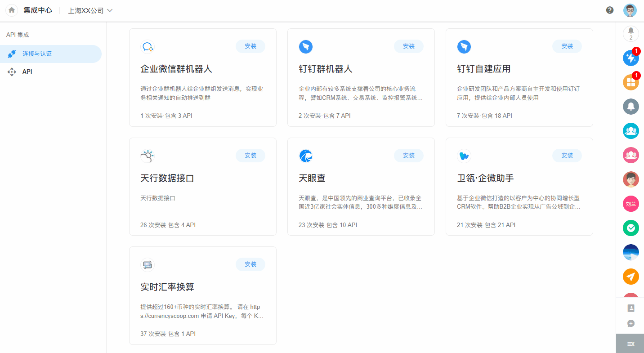Open teal group contacts icon

631,131
